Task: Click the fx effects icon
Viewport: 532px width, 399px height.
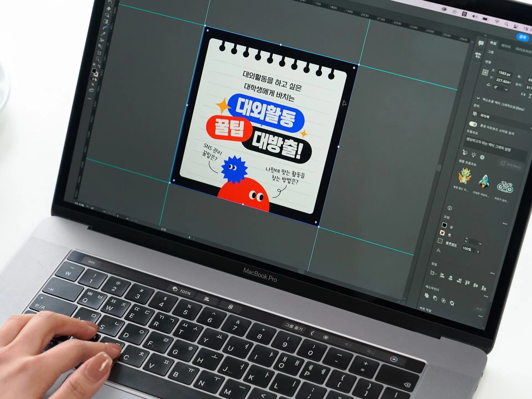Action: (x=438, y=250)
